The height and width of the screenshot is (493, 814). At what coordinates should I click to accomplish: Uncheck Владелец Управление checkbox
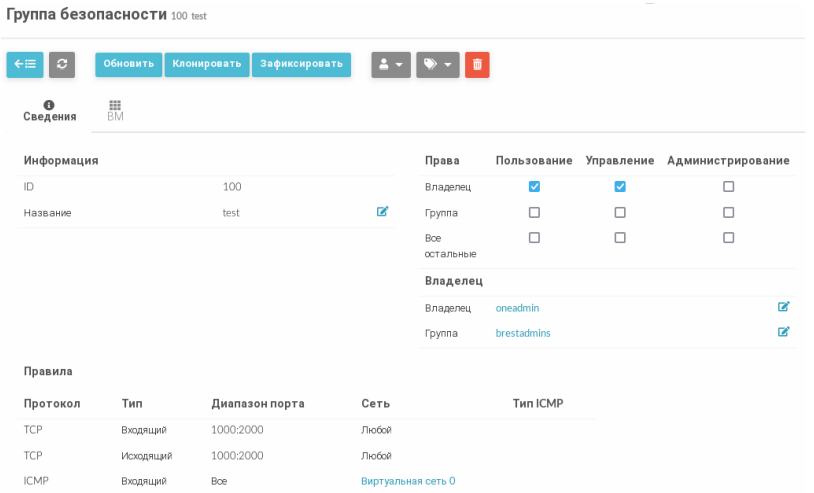click(x=620, y=187)
